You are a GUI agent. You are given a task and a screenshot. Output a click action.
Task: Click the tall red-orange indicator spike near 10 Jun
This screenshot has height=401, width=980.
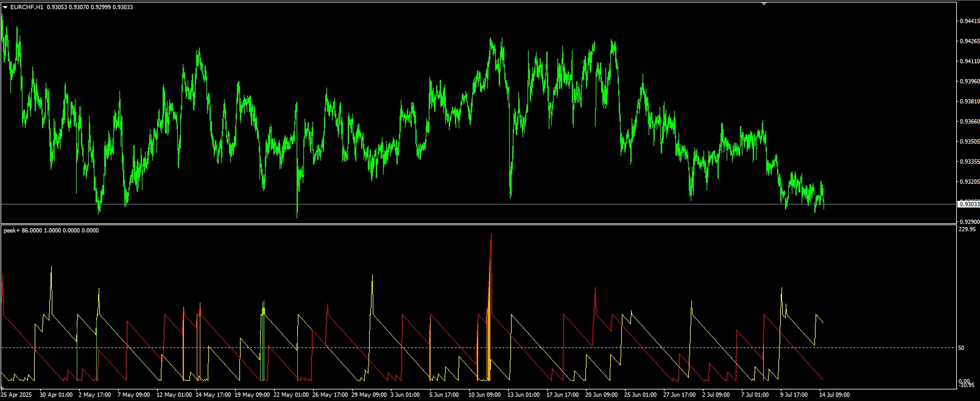[490, 307]
